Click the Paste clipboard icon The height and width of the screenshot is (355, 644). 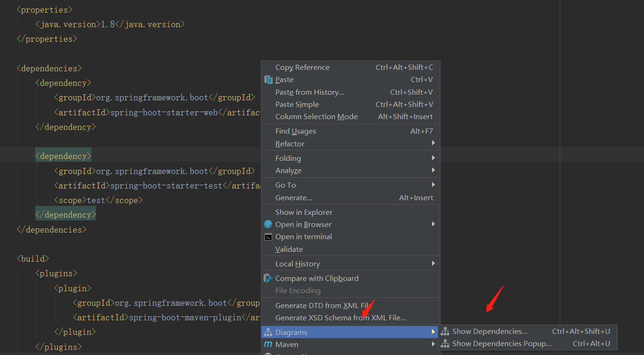(268, 80)
